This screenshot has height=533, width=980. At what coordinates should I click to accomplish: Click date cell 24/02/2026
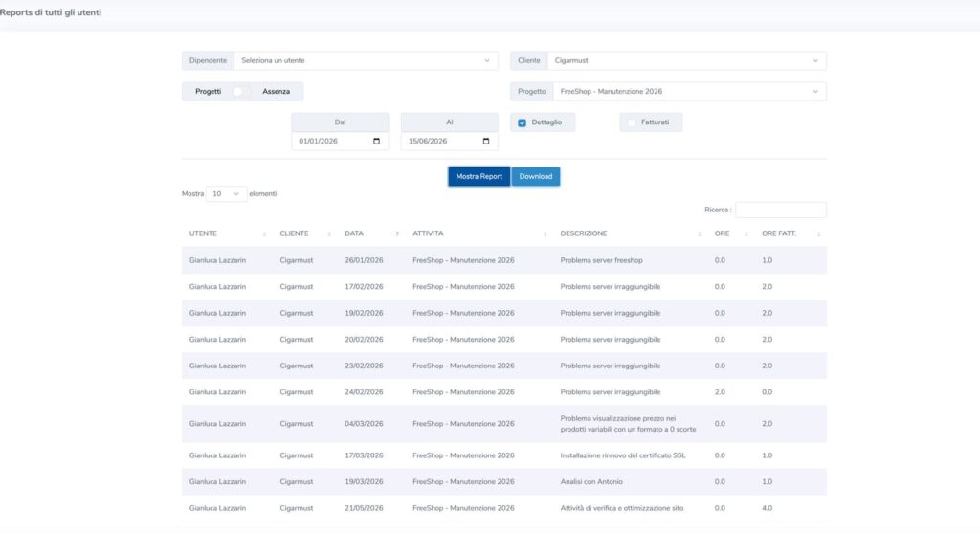pyautogui.click(x=364, y=391)
